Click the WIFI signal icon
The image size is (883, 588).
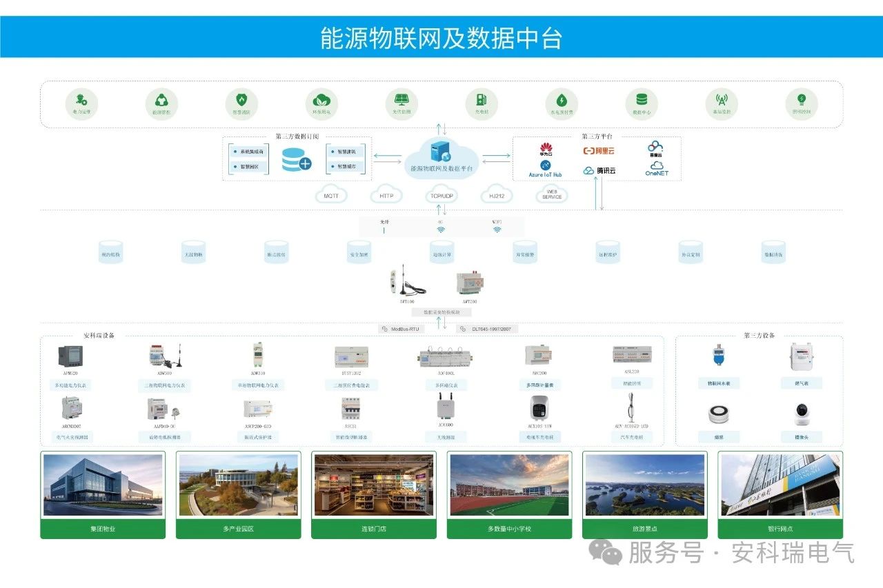click(497, 230)
